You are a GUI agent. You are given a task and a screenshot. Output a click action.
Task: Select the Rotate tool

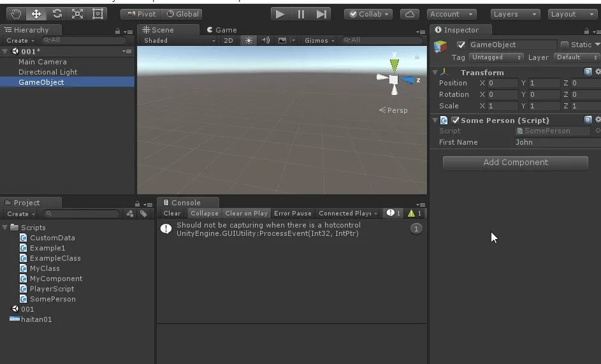(57, 14)
